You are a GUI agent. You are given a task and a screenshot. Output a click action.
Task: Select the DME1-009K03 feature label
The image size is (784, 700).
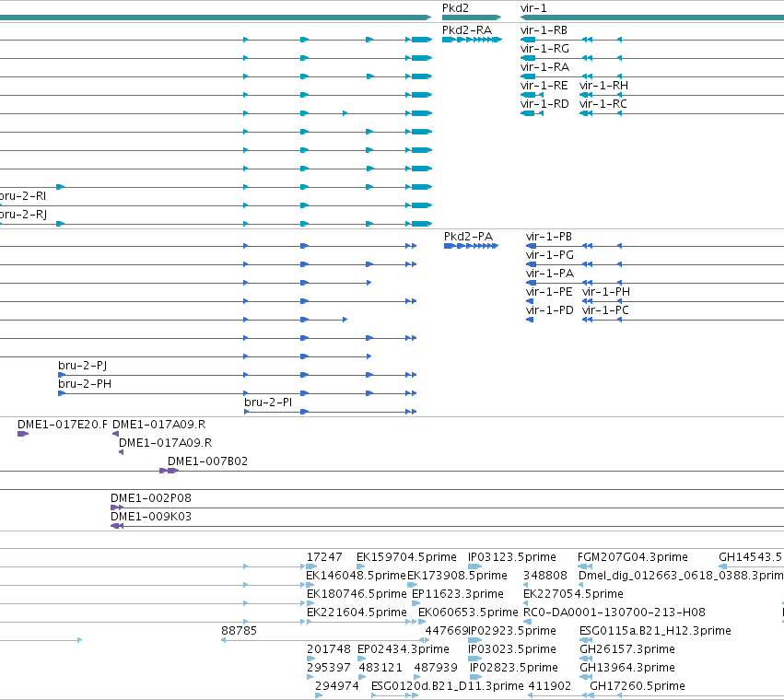(x=150, y=517)
